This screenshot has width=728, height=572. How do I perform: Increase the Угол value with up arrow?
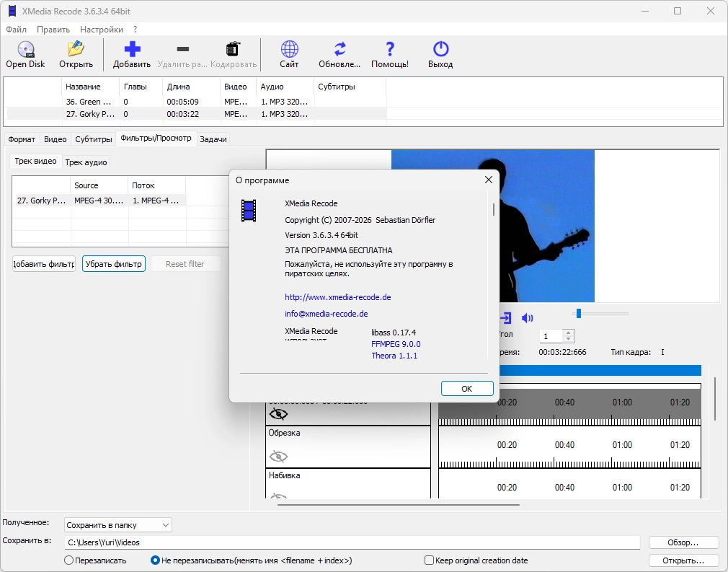(568, 333)
